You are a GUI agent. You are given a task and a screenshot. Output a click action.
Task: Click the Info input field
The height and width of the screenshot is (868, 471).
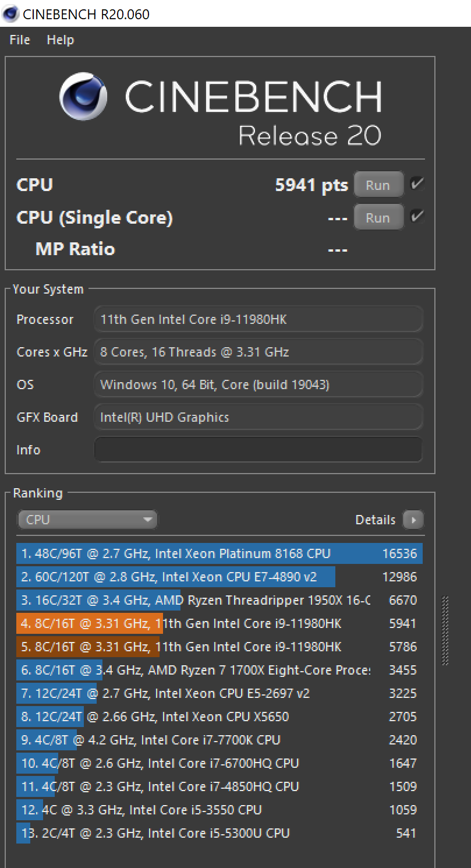point(258,450)
